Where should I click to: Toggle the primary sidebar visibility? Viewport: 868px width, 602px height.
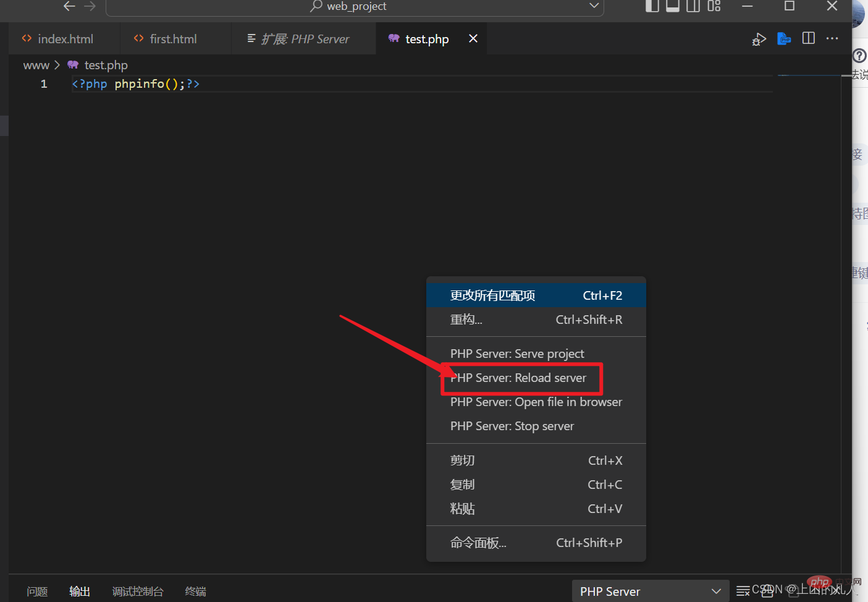tap(652, 6)
